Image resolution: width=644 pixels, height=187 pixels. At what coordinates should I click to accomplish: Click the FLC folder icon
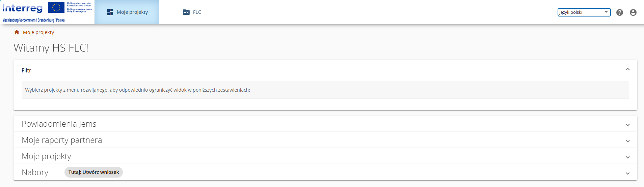pos(186,12)
